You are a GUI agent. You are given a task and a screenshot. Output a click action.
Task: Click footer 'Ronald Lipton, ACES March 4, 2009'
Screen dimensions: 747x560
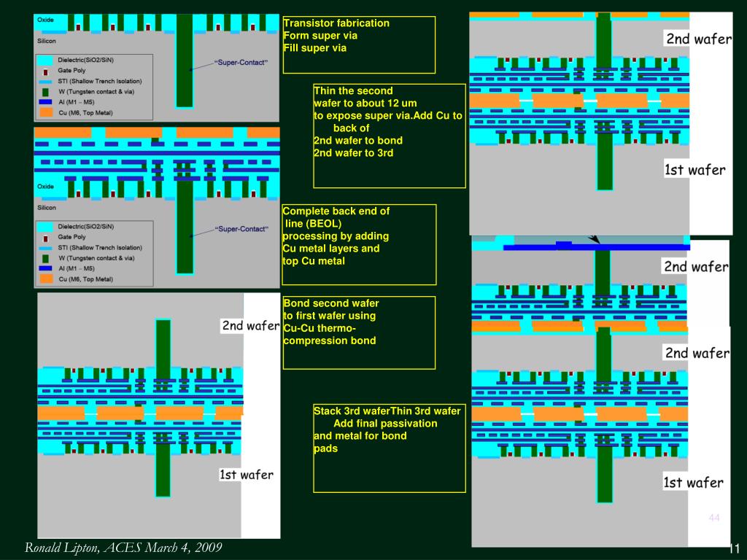click(x=123, y=548)
